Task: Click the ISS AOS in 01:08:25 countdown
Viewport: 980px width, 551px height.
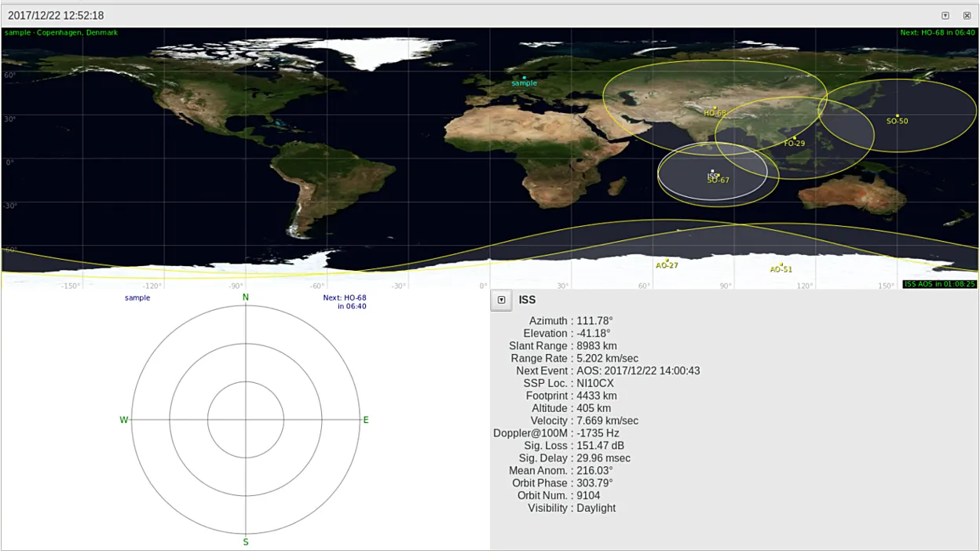Action: [x=940, y=283]
